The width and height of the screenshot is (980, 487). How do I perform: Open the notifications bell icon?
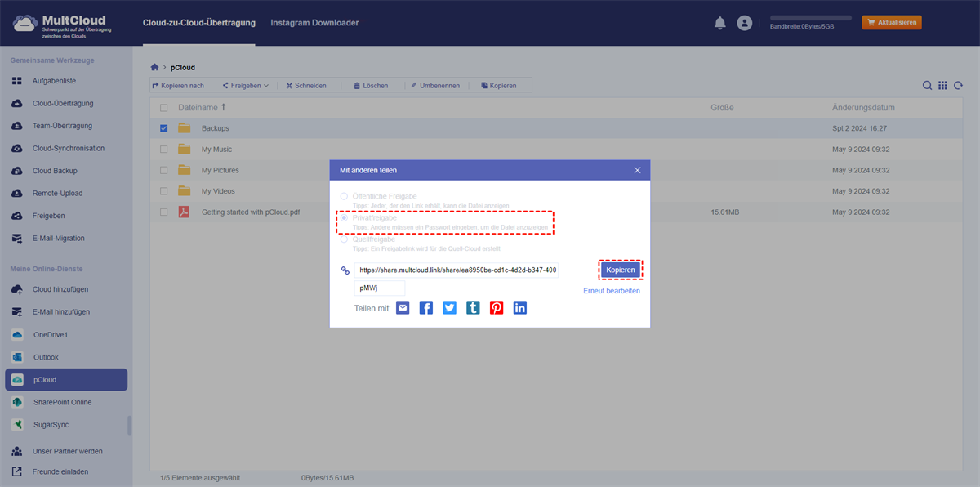(719, 23)
